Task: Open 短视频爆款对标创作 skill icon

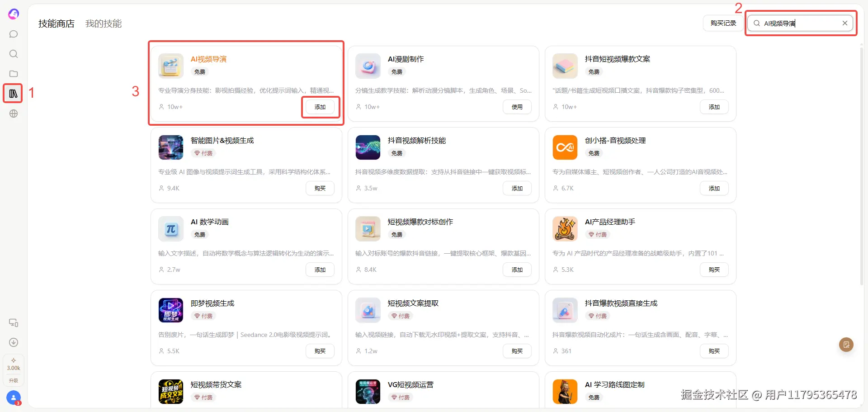Action: [368, 229]
